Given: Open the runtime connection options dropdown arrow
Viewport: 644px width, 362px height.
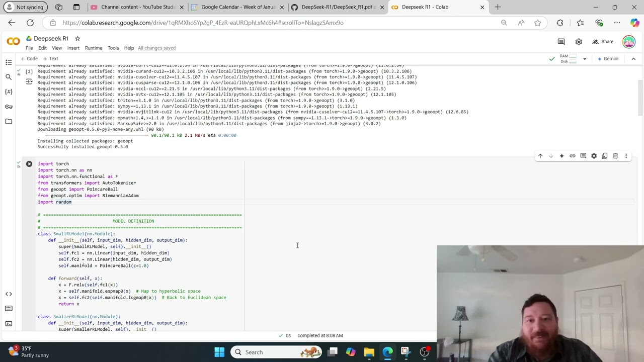Looking at the screenshot, I should 585,59.
